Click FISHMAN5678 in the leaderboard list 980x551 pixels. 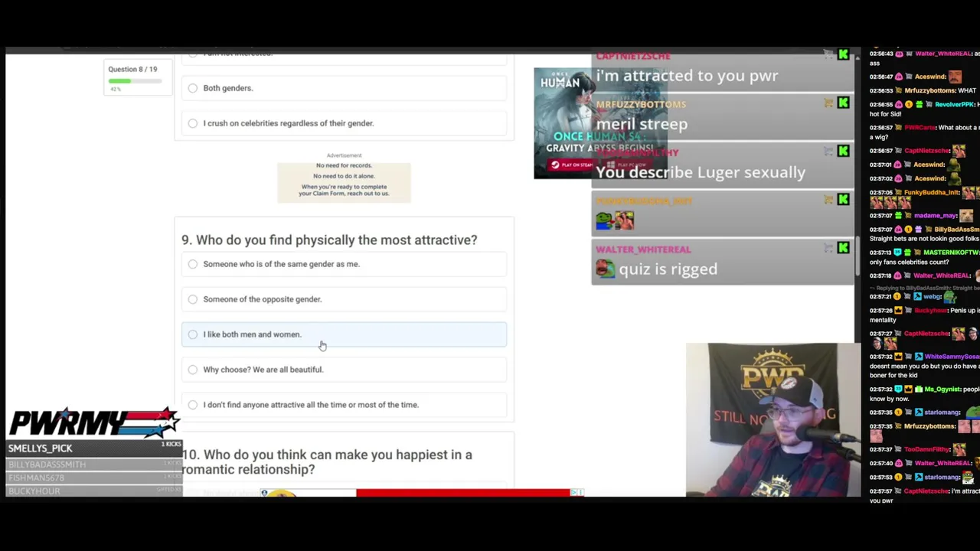(x=36, y=478)
